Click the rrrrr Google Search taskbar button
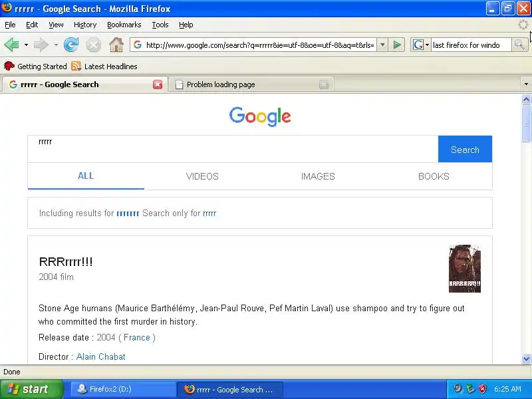The width and height of the screenshot is (532, 399). pyautogui.click(x=229, y=390)
